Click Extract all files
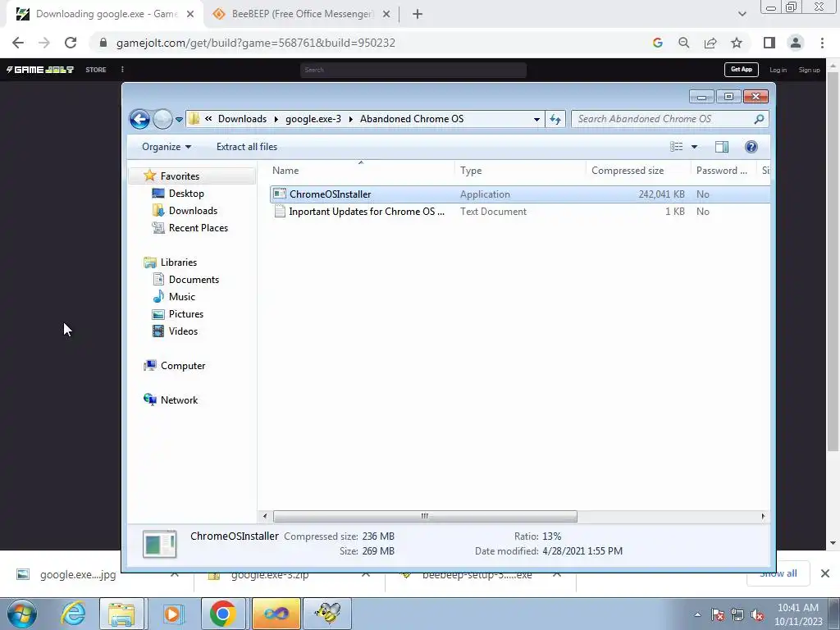The image size is (840, 630). click(x=247, y=147)
